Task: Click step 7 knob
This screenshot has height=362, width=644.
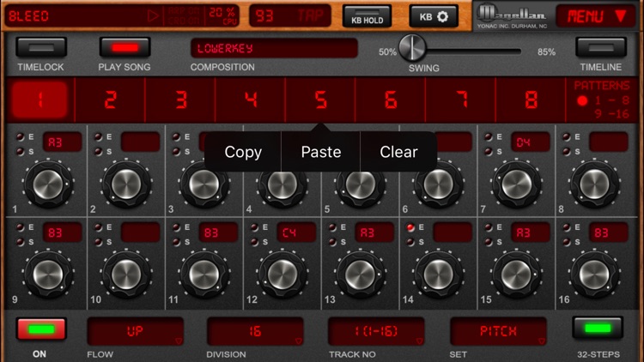Action: (x=516, y=184)
